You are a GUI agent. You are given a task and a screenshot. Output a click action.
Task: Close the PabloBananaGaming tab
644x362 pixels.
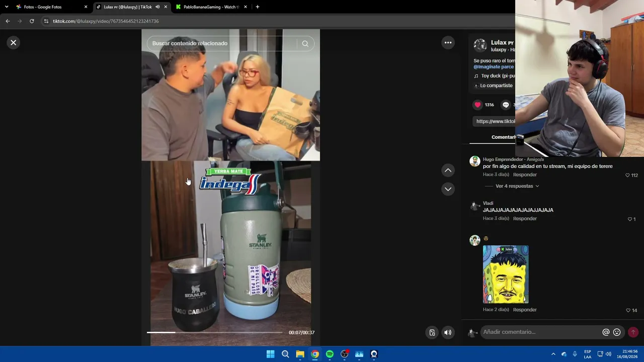(x=246, y=7)
